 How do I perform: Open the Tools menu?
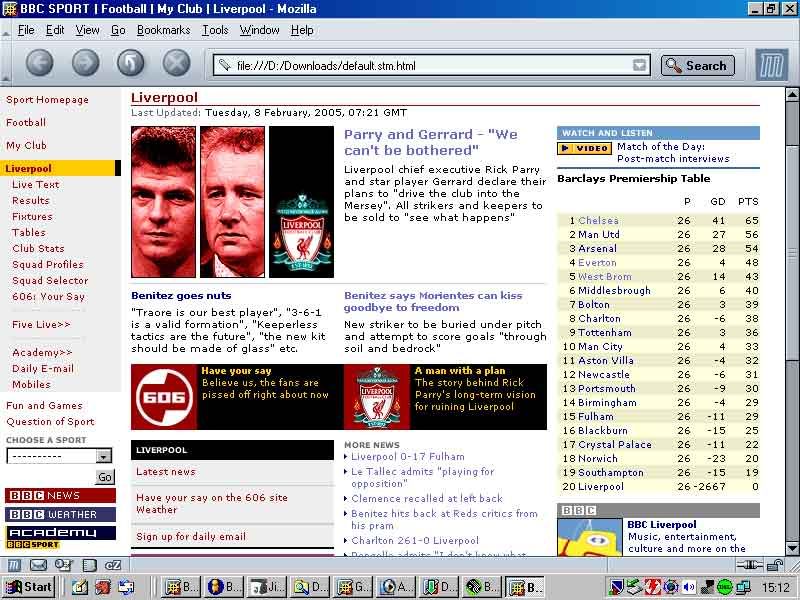[215, 30]
